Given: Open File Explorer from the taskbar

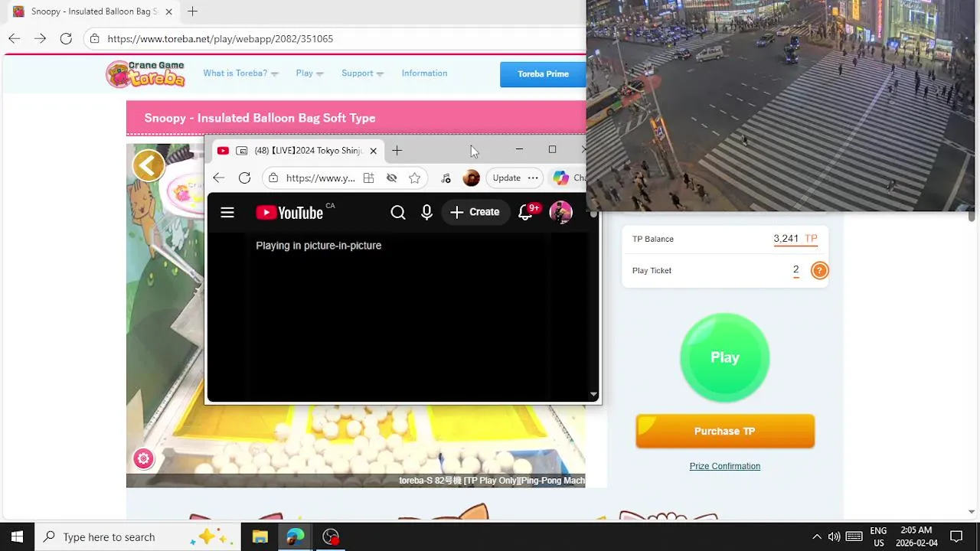Looking at the screenshot, I should 260,536.
